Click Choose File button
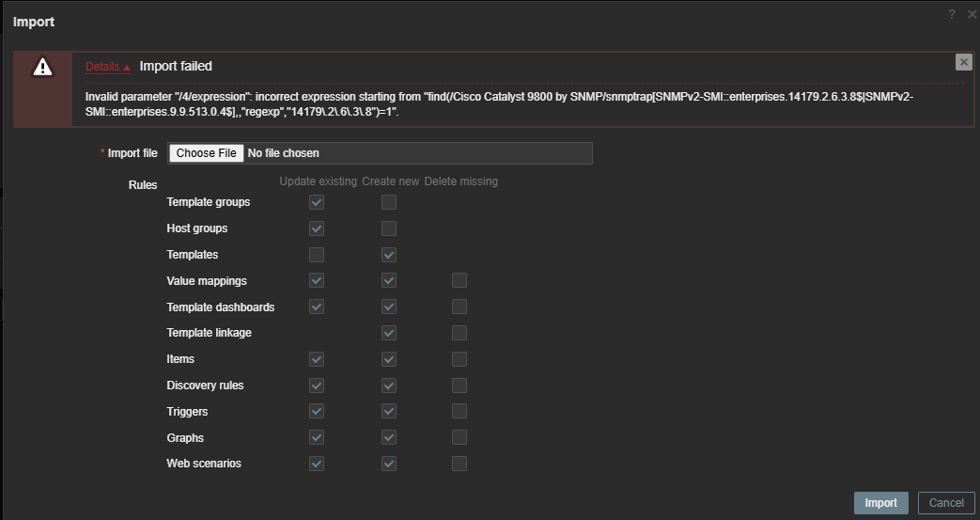This screenshot has height=520, width=980. [x=207, y=153]
